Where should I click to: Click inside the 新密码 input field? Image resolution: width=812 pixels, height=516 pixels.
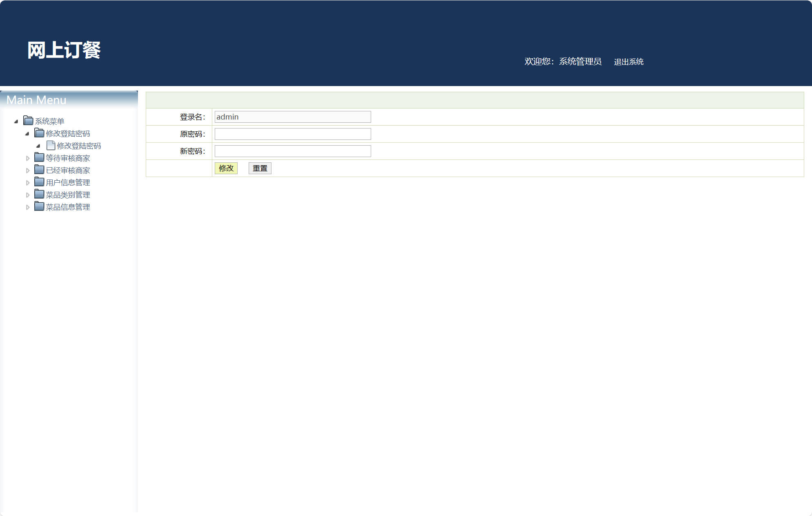[x=292, y=151]
